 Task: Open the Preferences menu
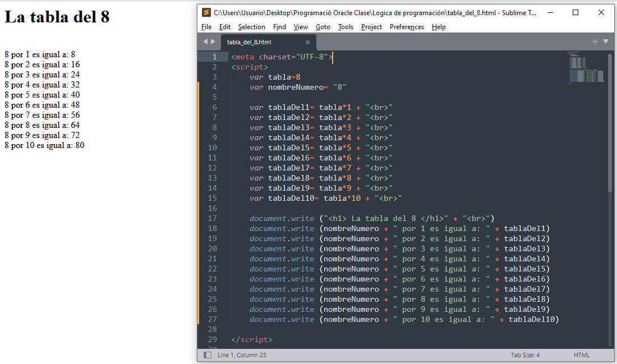click(x=407, y=27)
